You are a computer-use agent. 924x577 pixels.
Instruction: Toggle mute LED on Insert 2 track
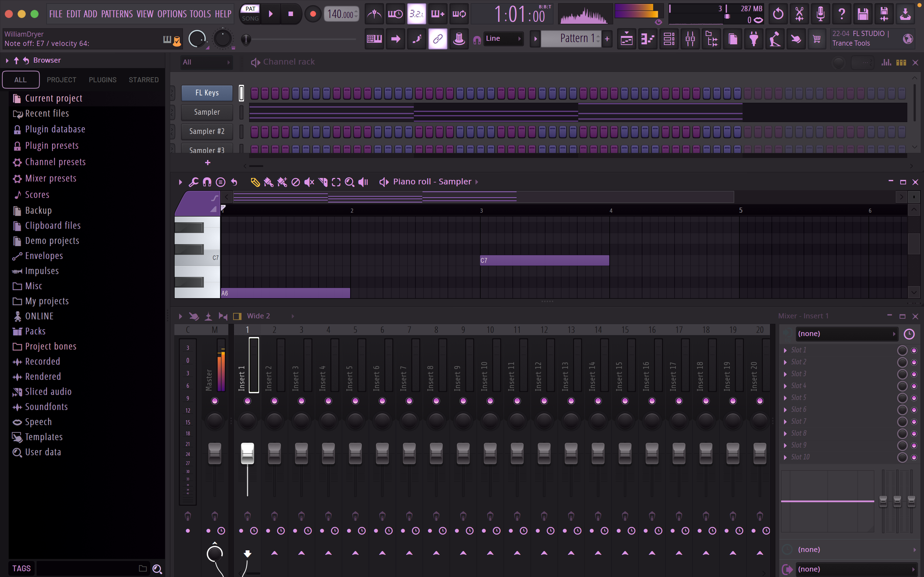point(274,401)
